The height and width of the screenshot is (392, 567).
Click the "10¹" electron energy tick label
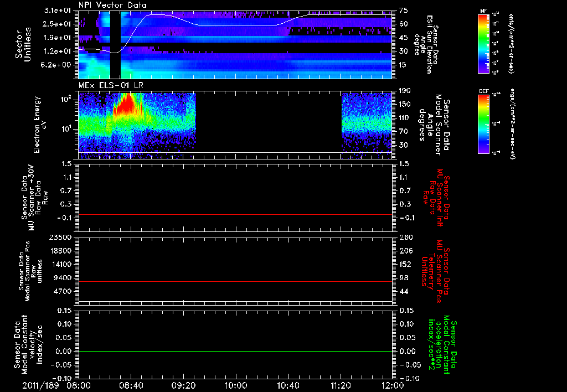pos(66,129)
